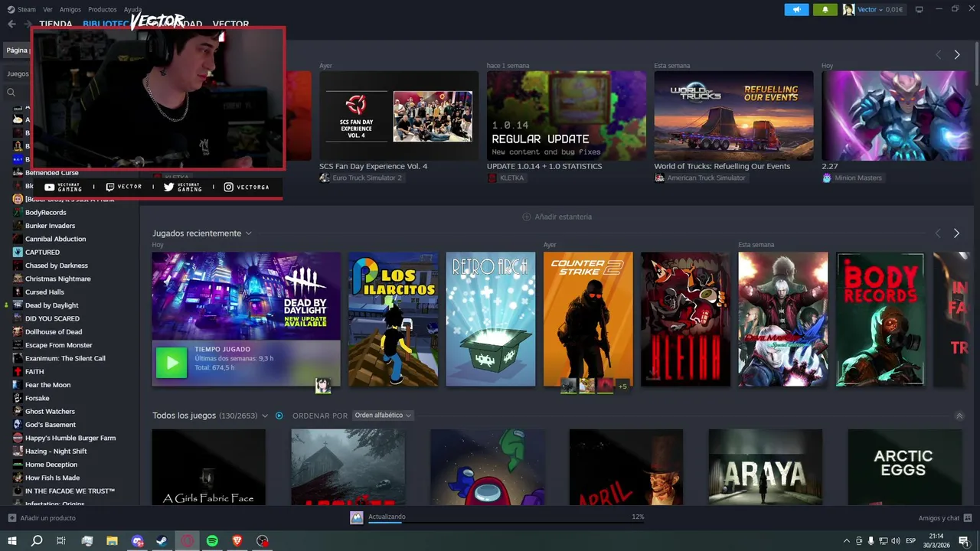Viewport: 980px width, 551px height.
Task: Select Arctic Eggs game tile
Action: pyautogui.click(x=905, y=467)
